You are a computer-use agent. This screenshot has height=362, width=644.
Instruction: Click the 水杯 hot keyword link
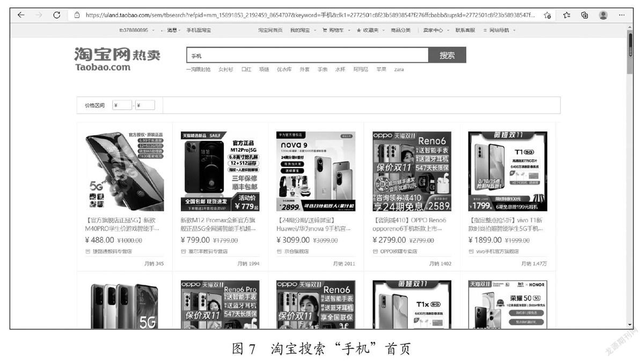(x=340, y=69)
